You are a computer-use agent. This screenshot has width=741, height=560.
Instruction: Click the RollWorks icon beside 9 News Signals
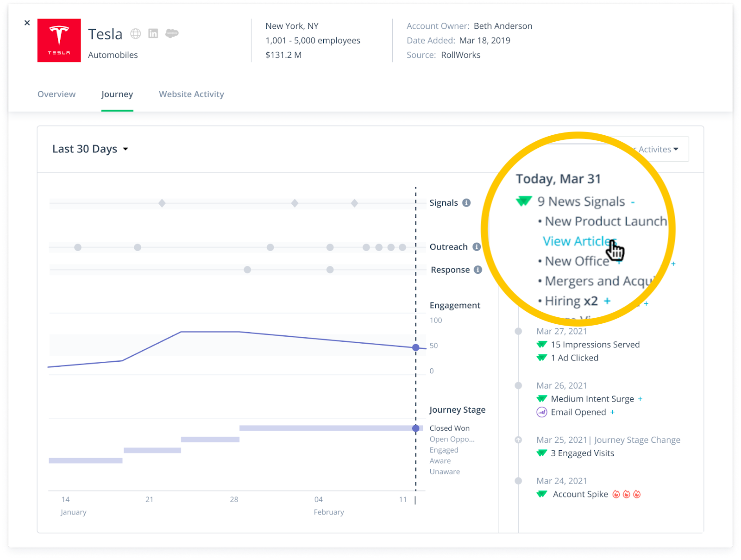pos(524,201)
